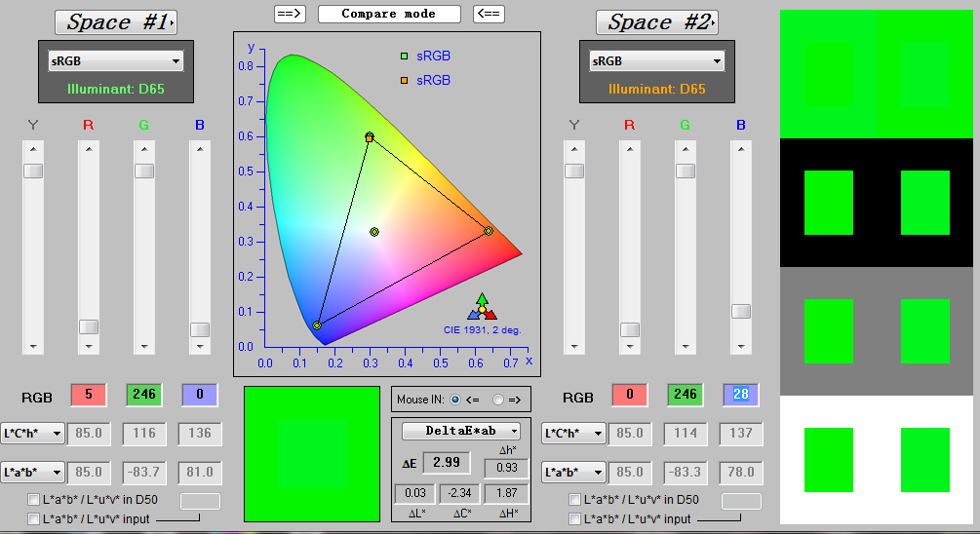Image resolution: width=980 pixels, height=534 pixels.
Task: Click the Compare mode button
Action: 389,14
